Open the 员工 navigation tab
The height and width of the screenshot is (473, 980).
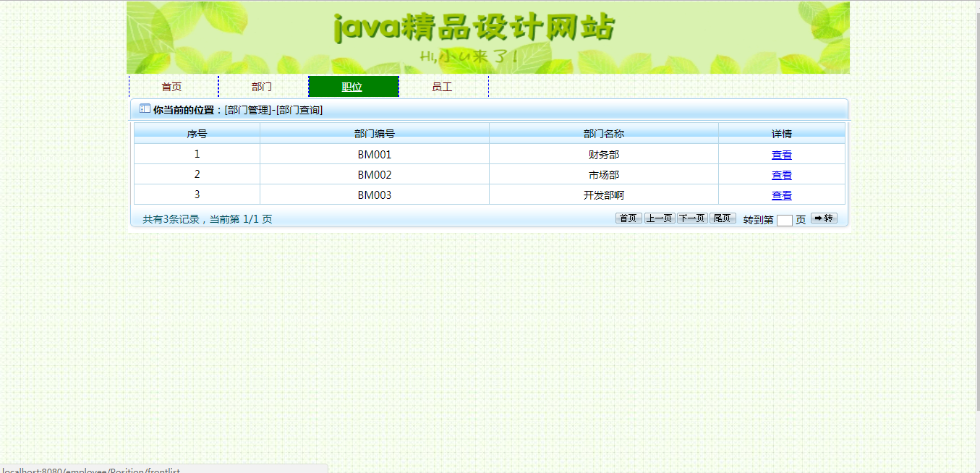442,87
